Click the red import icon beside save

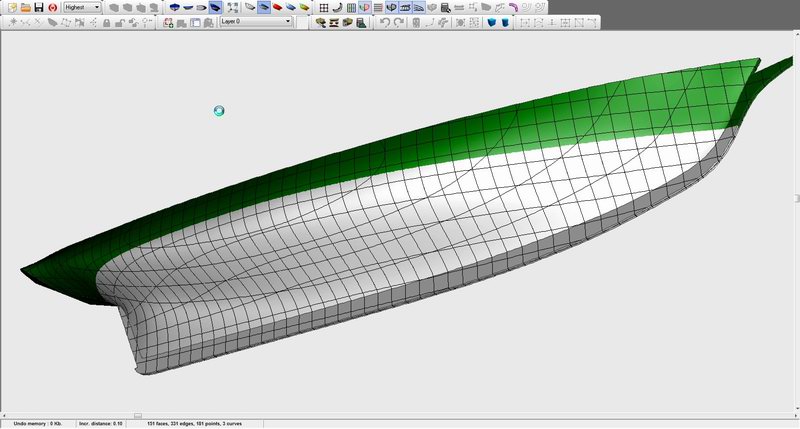click(x=51, y=7)
